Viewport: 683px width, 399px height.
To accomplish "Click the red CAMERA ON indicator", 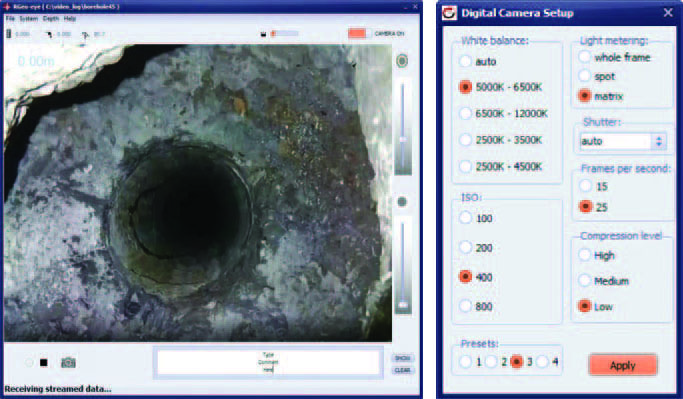I will click(357, 34).
